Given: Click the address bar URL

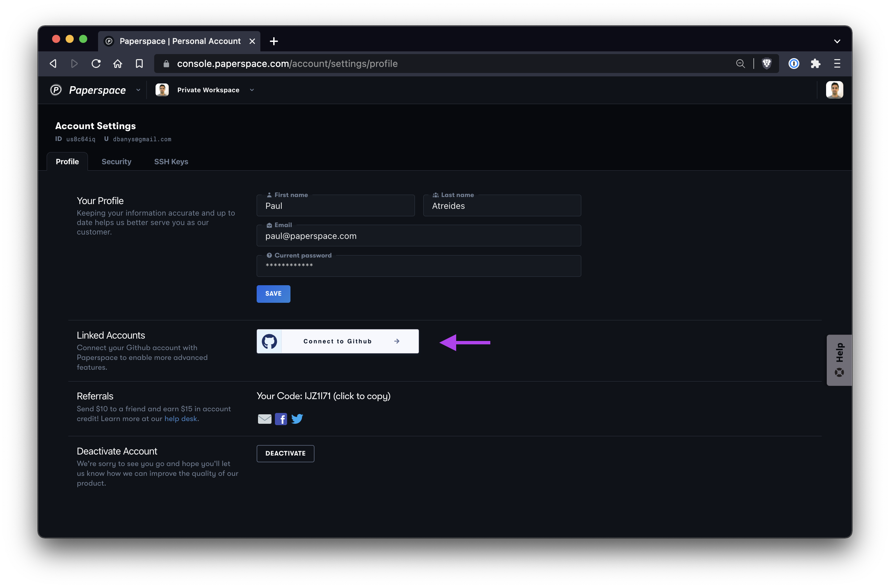Looking at the screenshot, I should point(287,64).
